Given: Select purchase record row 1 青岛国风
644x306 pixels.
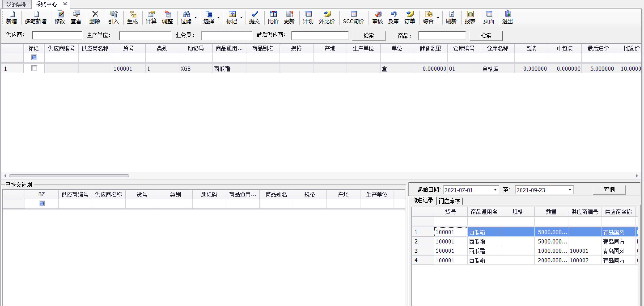Looking at the screenshot, I should click(525, 232).
